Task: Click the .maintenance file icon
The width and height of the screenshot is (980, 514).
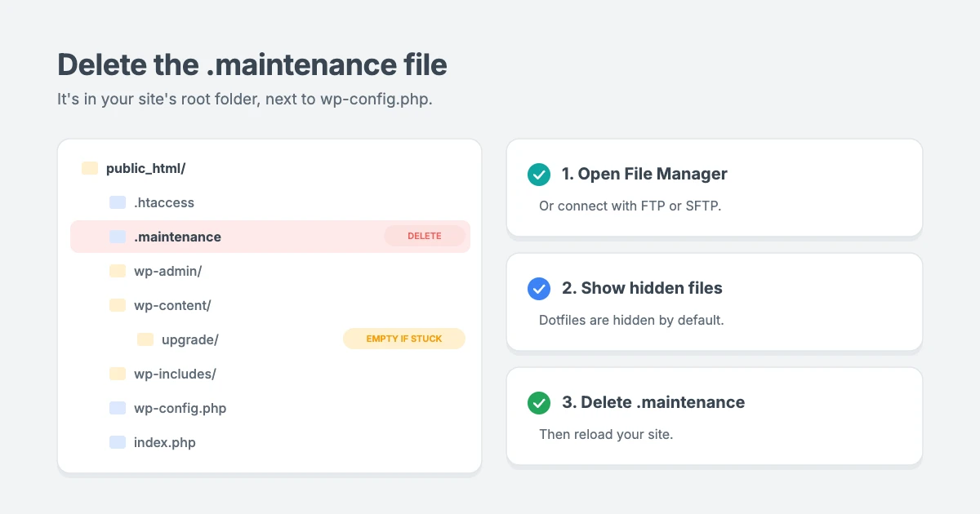Action: point(118,237)
